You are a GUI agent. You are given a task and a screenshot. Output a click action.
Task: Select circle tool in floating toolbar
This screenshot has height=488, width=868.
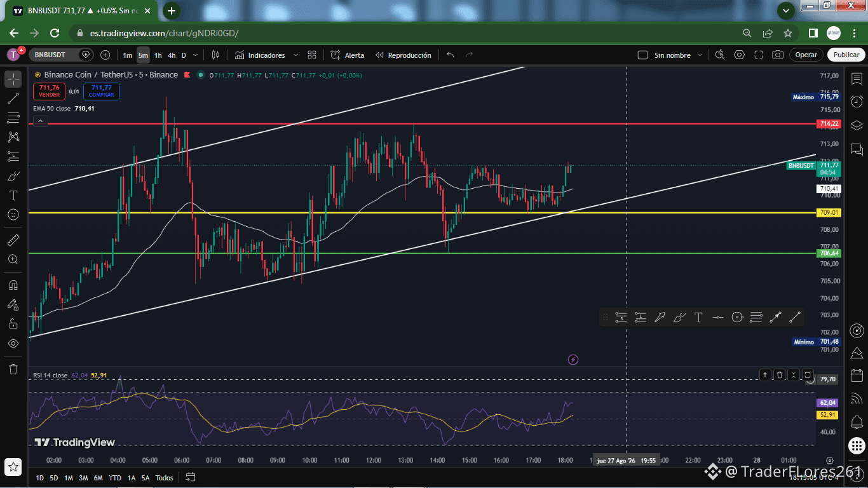tap(737, 317)
